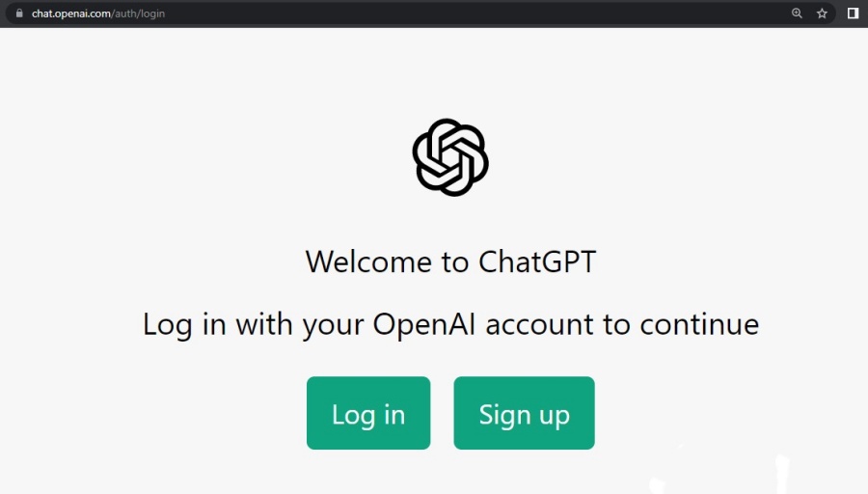
Task: Open the zoom magnifier icon in address bar
Action: point(797,14)
